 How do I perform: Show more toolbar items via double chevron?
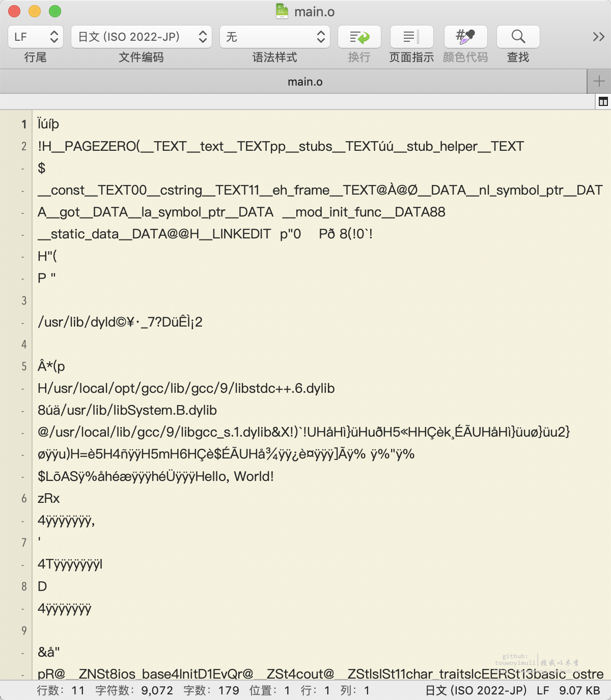[598, 37]
